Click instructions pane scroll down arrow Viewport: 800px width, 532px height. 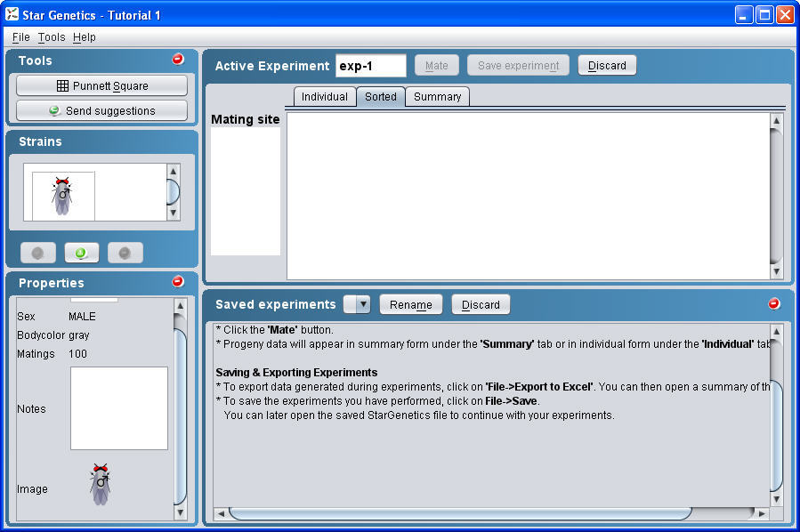[x=776, y=499]
